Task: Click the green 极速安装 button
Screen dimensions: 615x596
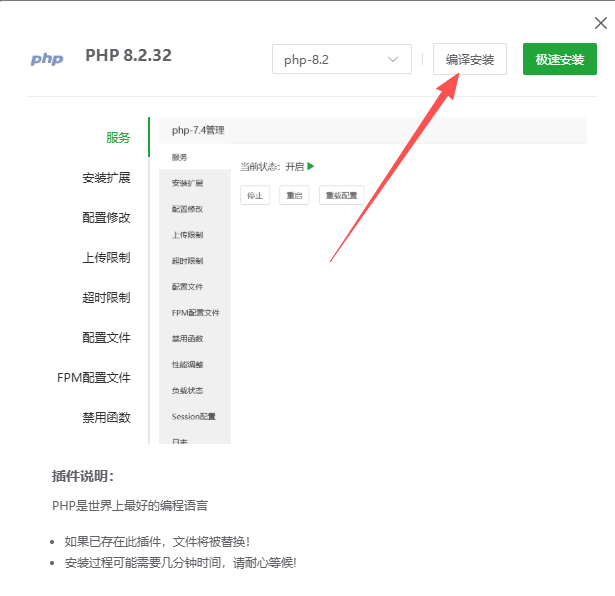Action: tap(560, 59)
